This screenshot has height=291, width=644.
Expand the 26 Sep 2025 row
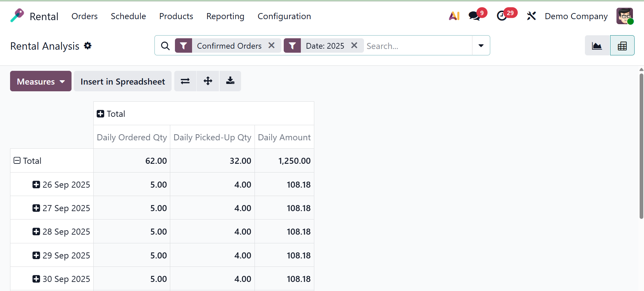click(x=36, y=185)
